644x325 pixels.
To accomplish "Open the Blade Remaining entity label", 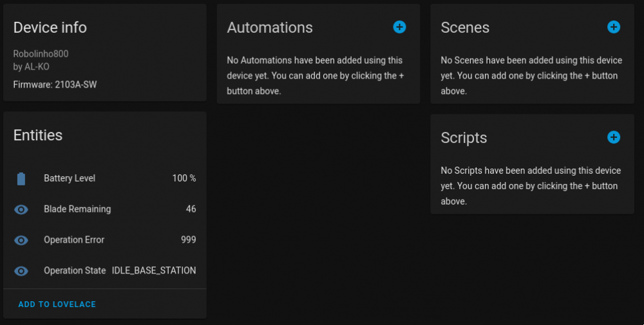I will 77,209.
